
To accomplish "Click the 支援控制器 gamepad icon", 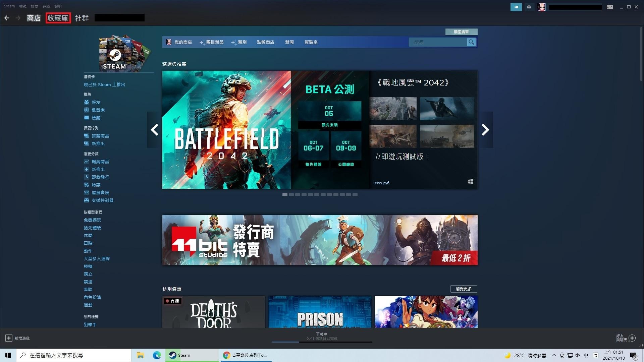I will [x=87, y=200].
